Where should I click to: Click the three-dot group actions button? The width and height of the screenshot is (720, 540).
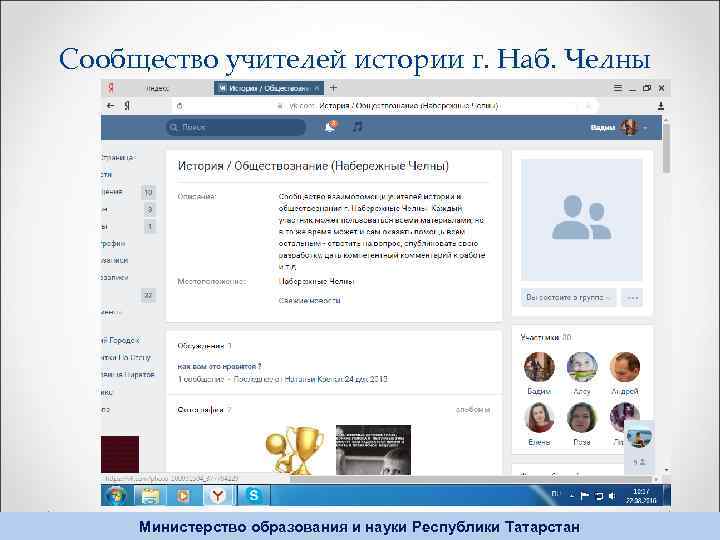point(632,298)
